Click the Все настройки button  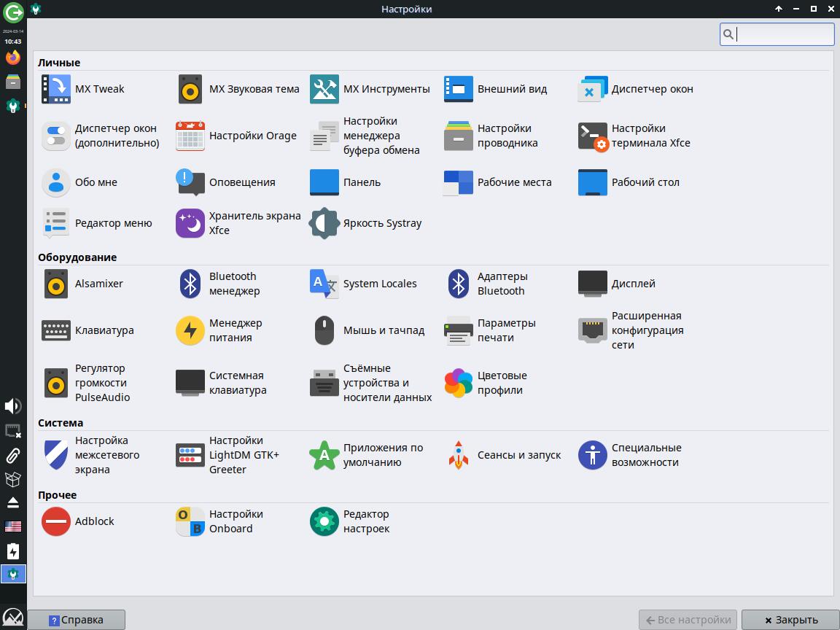coord(688,620)
